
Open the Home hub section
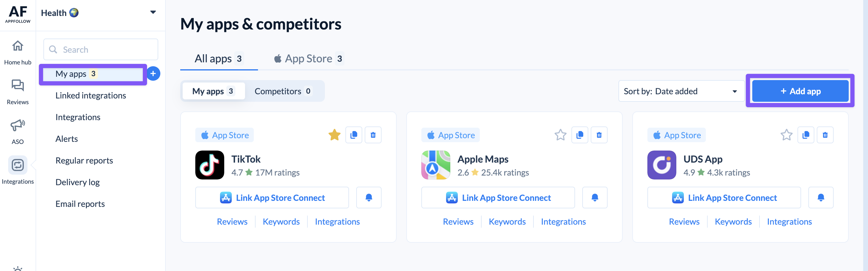pyautogui.click(x=17, y=52)
